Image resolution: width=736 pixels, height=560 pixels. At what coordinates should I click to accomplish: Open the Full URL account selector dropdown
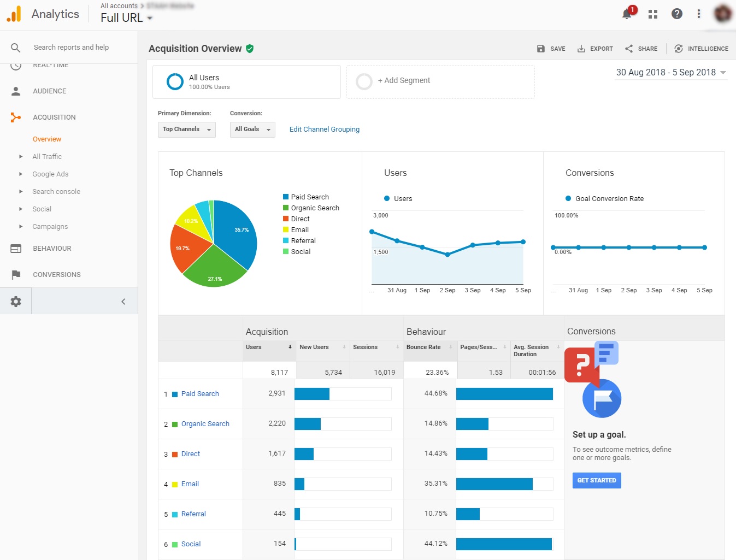click(127, 18)
